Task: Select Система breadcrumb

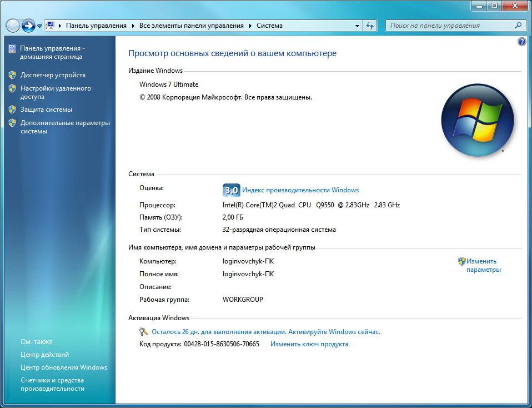Action: (269, 26)
